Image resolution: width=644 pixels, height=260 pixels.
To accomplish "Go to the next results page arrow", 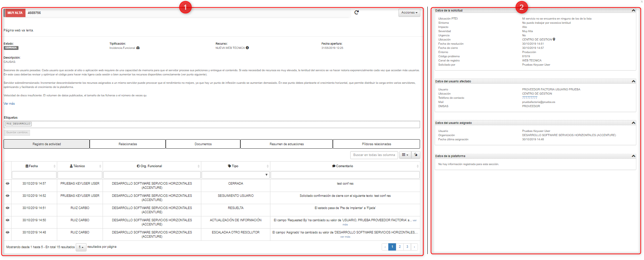I will pyautogui.click(x=414, y=247).
